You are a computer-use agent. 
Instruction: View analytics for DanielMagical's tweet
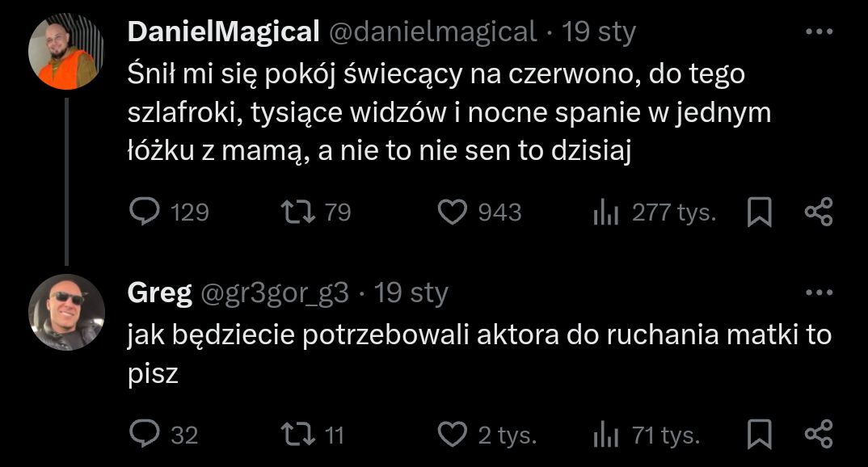click(x=606, y=212)
